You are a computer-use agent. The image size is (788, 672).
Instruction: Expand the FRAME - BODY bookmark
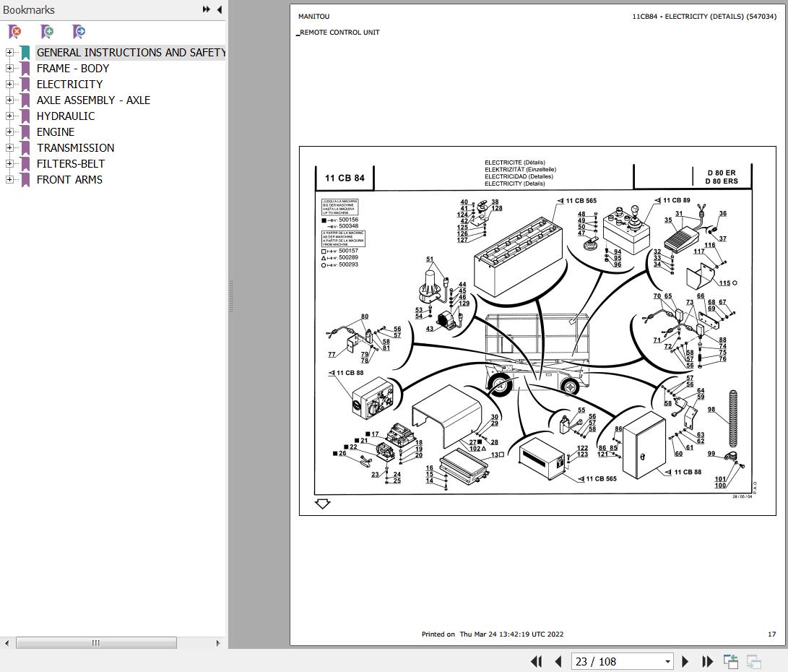click(x=9, y=69)
